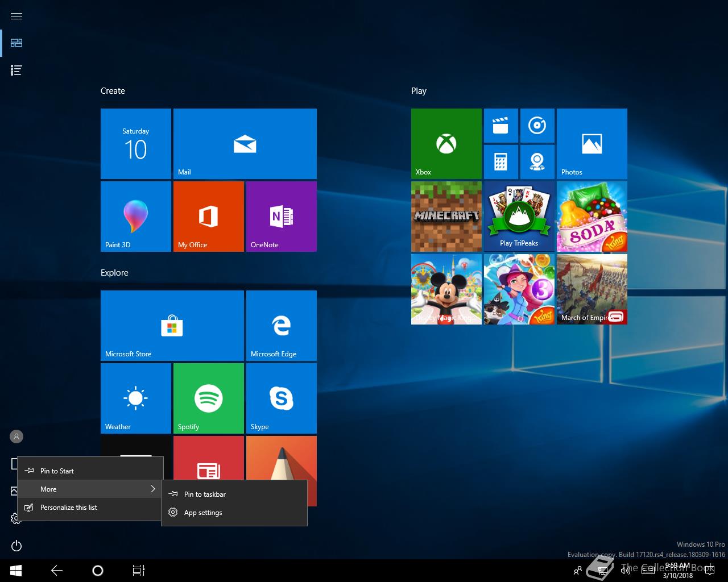Screen dimensions: 728x582
Task: Open App settings from submenu
Action: [234, 512]
